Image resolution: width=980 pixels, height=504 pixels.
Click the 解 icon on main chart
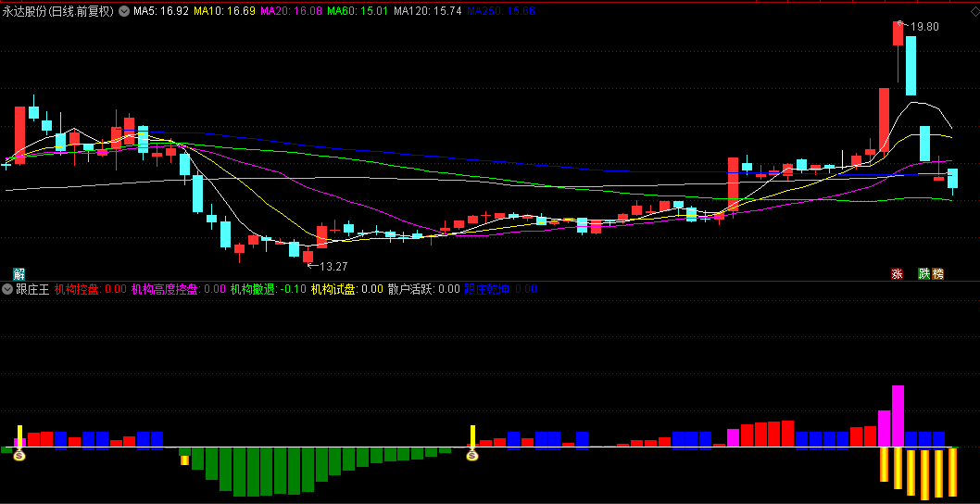pos(19,273)
